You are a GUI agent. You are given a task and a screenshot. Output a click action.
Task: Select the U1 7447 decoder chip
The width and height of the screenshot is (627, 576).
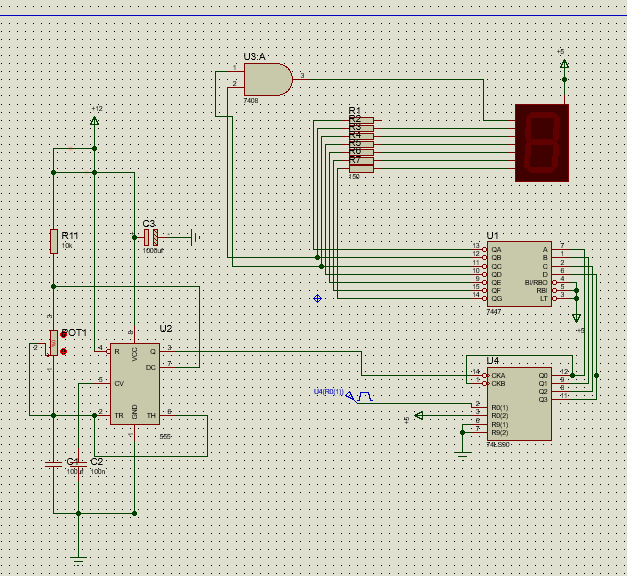tap(519, 274)
